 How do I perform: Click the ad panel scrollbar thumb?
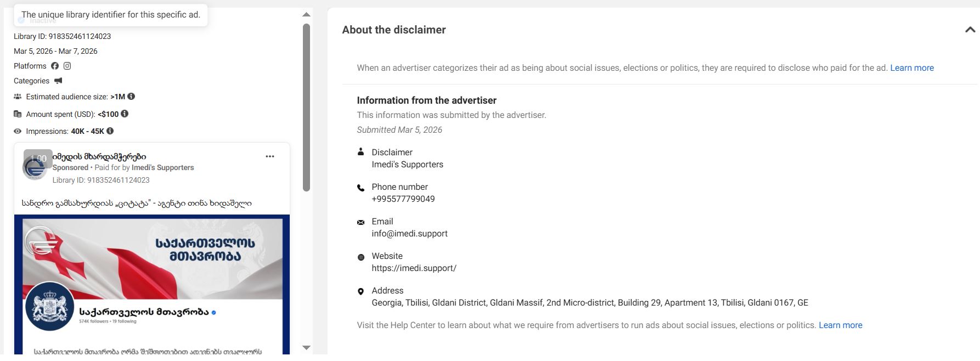point(306,107)
